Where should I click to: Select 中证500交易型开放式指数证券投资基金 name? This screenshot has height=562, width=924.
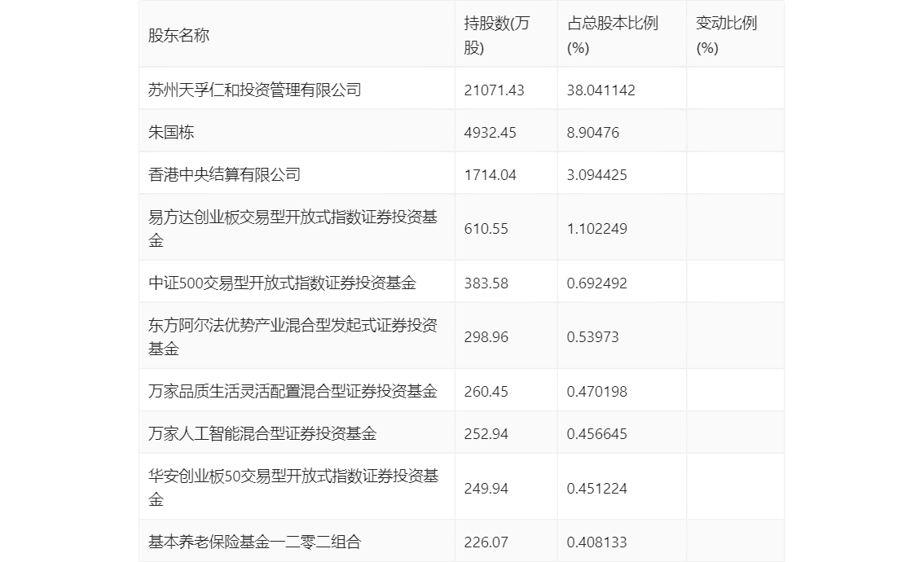[x=282, y=283]
